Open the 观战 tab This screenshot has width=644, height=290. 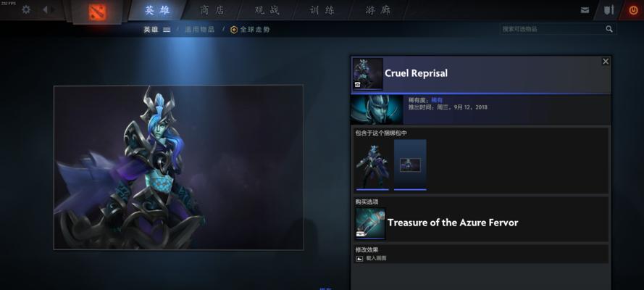click(x=267, y=10)
